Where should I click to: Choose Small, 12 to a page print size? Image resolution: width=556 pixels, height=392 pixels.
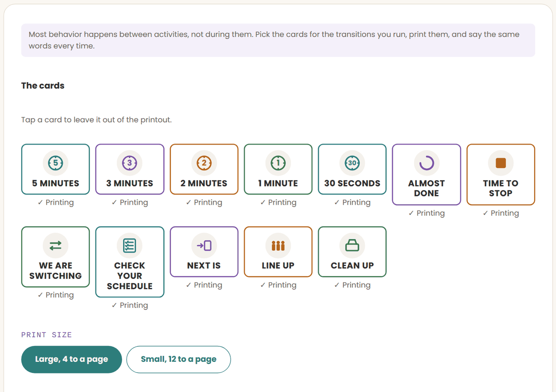pos(179,359)
